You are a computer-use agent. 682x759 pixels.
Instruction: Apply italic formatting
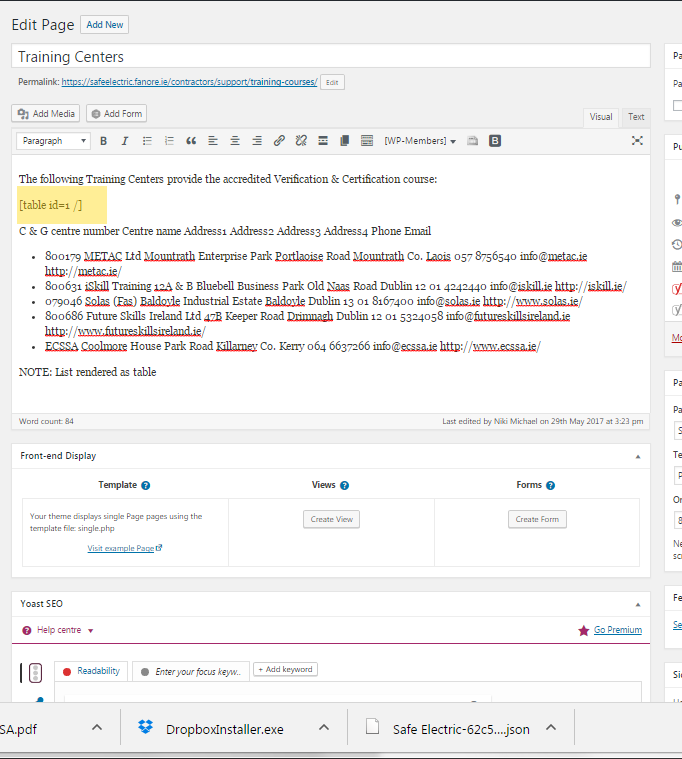(125, 141)
